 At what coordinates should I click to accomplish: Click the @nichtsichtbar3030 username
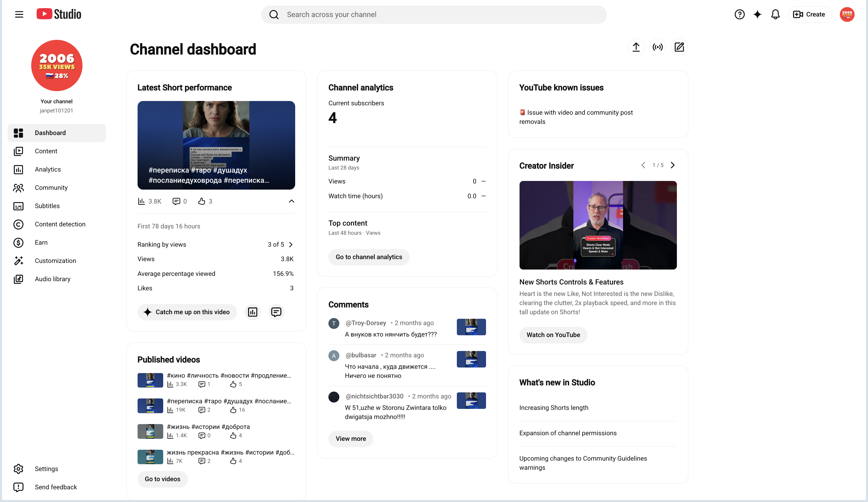pyautogui.click(x=374, y=397)
